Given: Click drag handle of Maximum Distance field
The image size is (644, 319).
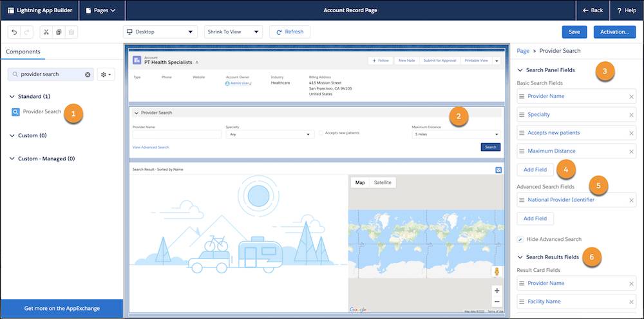Looking at the screenshot, I should [522, 151].
